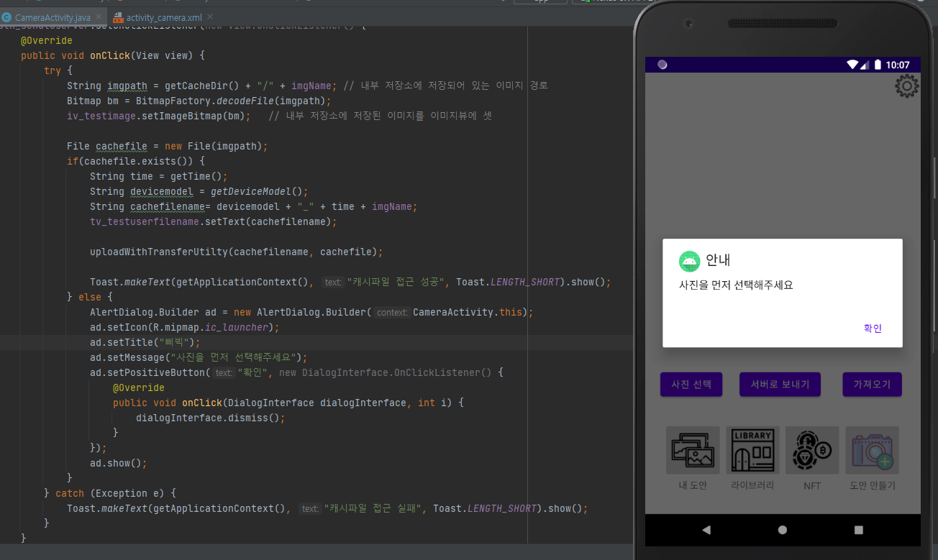
Task: Click the ad.setMessage line in the code
Action: click(199, 357)
